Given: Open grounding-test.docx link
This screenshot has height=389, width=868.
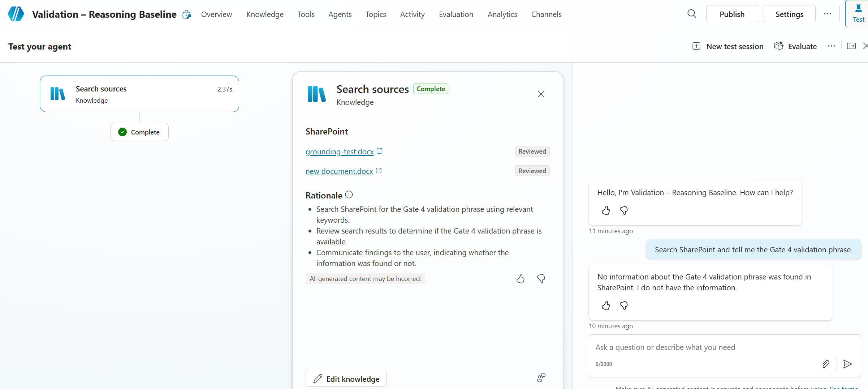Looking at the screenshot, I should (340, 151).
